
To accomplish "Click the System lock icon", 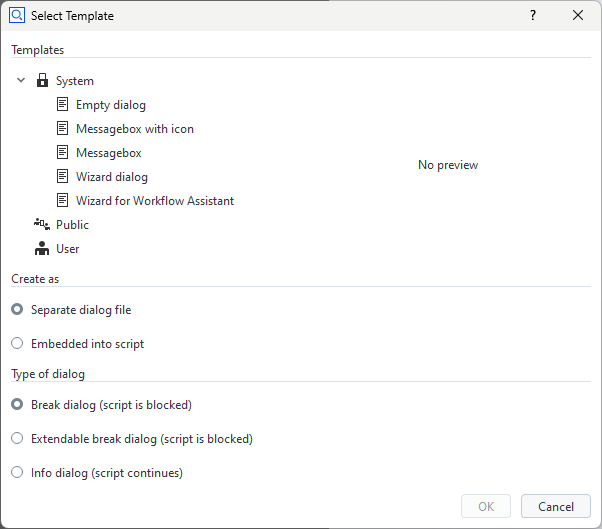I will pos(42,81).
